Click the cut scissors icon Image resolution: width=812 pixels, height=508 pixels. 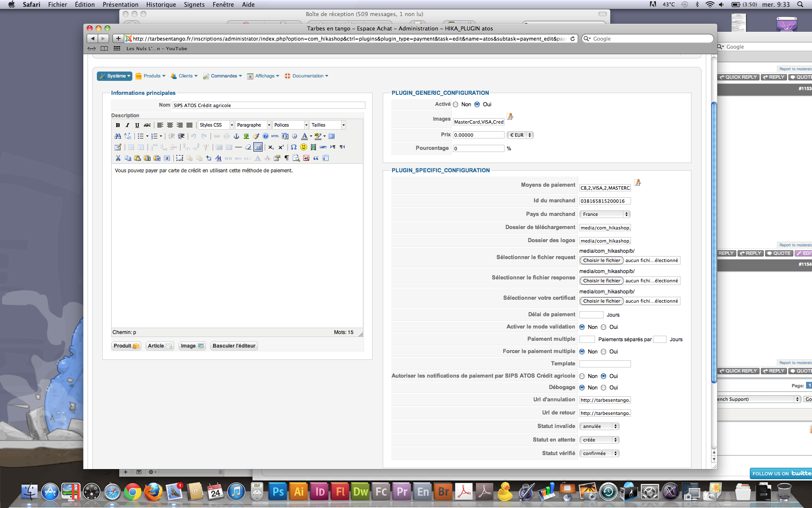118,158
